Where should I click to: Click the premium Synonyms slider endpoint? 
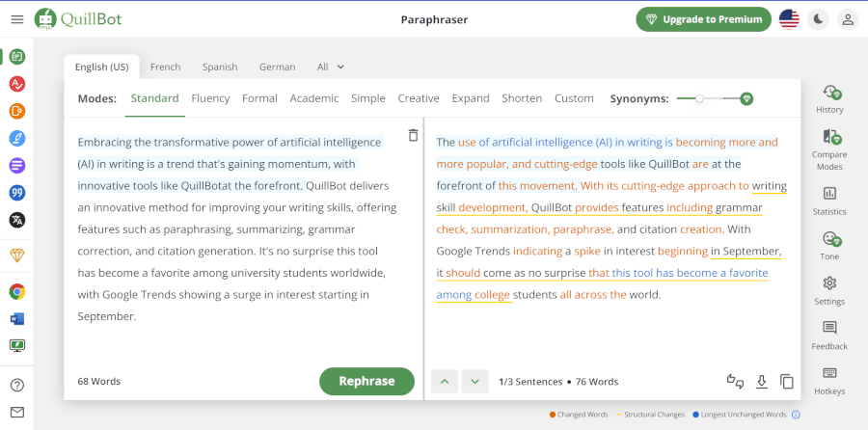[746, 99]
